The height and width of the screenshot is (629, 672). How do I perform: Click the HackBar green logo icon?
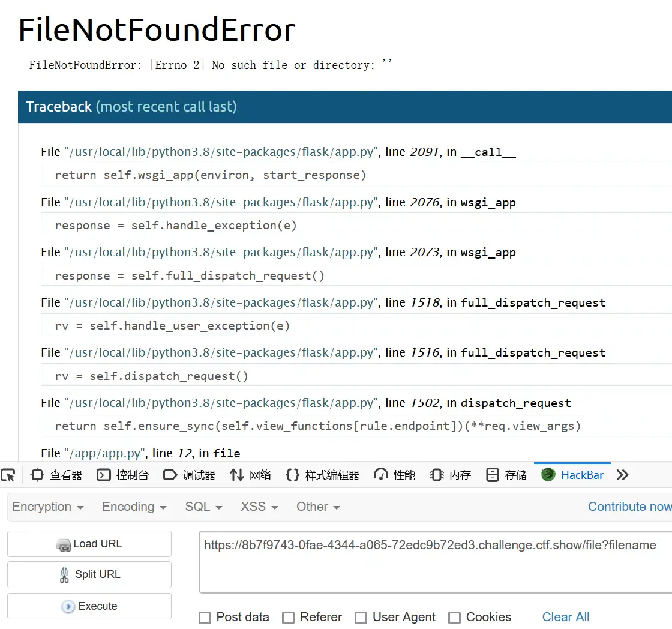point(548,475)
